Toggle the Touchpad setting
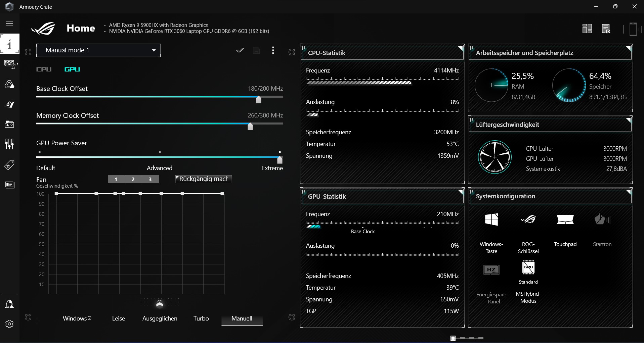 point(565,219)
